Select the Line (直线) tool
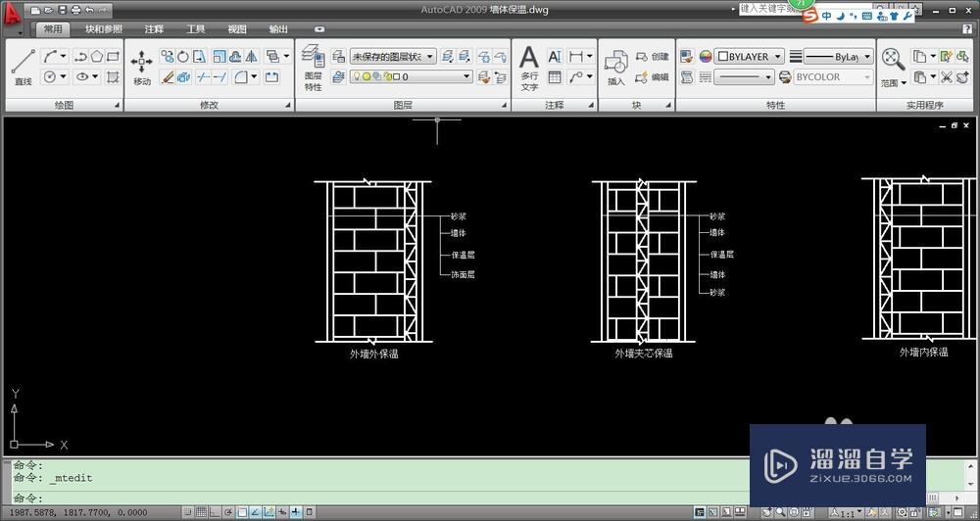The width and height of the screenshot is (980, 521). tap(24, 67)
